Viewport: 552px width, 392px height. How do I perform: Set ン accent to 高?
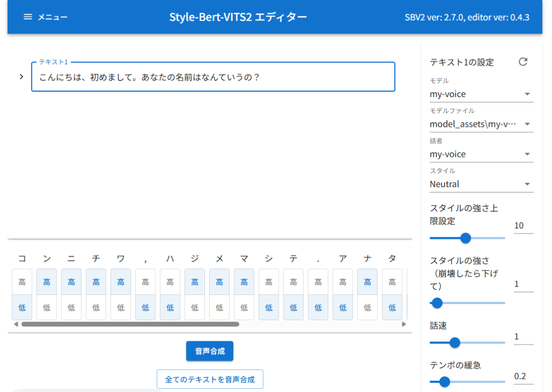[47, 282]
